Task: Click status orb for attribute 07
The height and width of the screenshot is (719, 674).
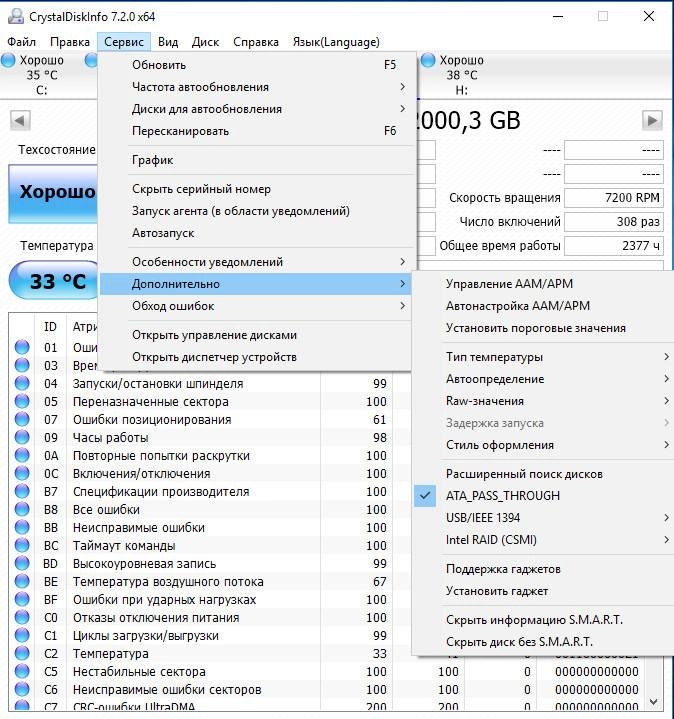Action: click(22, 419)
